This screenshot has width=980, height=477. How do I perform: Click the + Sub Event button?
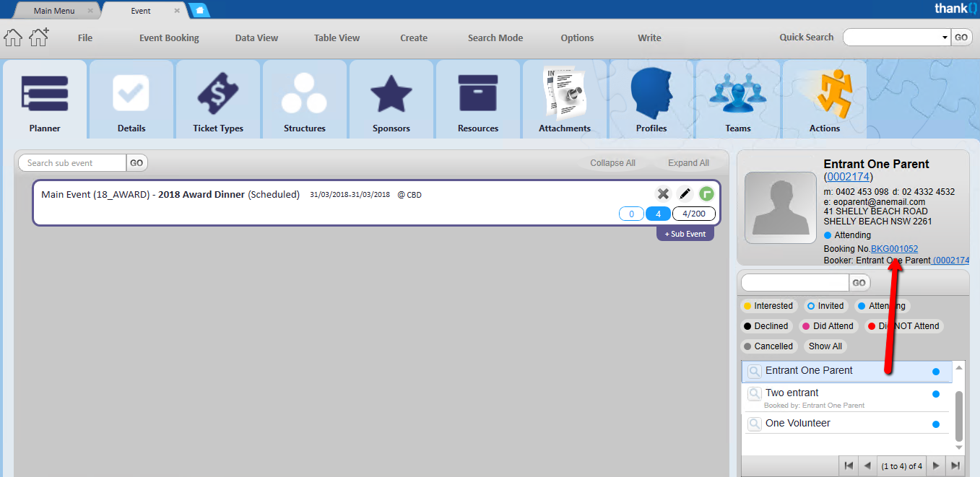pyautogui.click(x=685, y=235)
